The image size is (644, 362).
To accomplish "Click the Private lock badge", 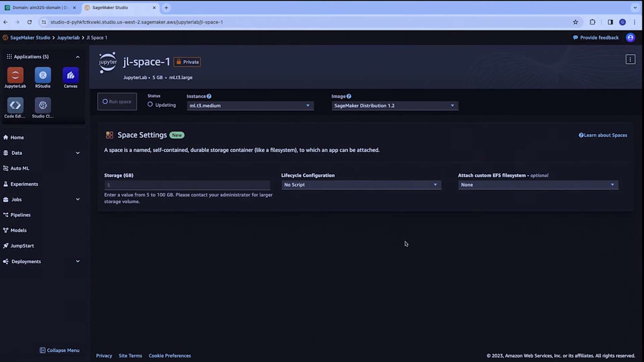I will (x=187, y=62).
